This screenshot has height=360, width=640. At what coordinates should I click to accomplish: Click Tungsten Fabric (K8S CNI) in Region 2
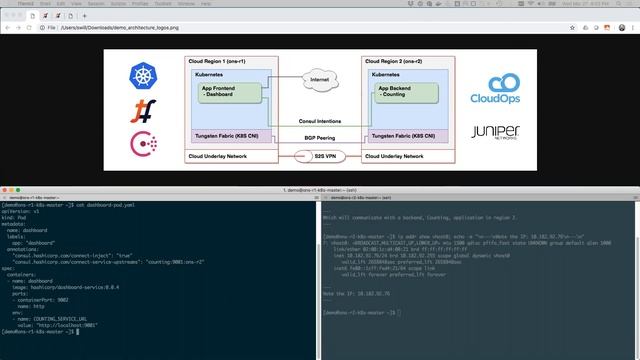[408, 136]
